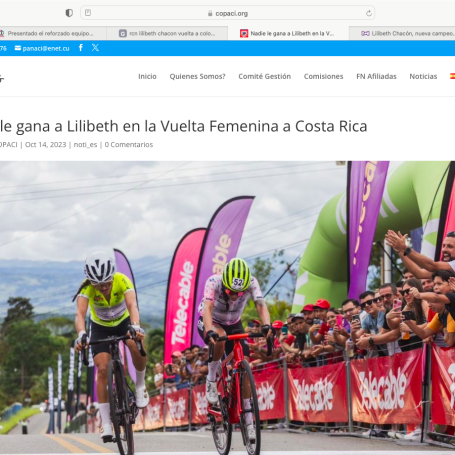Open the Facebook icon in blue bar

(x=81, y=48)
